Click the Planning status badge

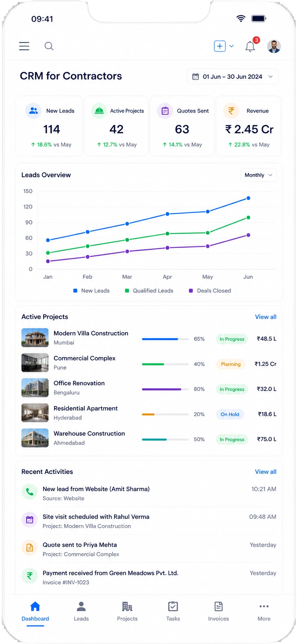tap(231, 364)
